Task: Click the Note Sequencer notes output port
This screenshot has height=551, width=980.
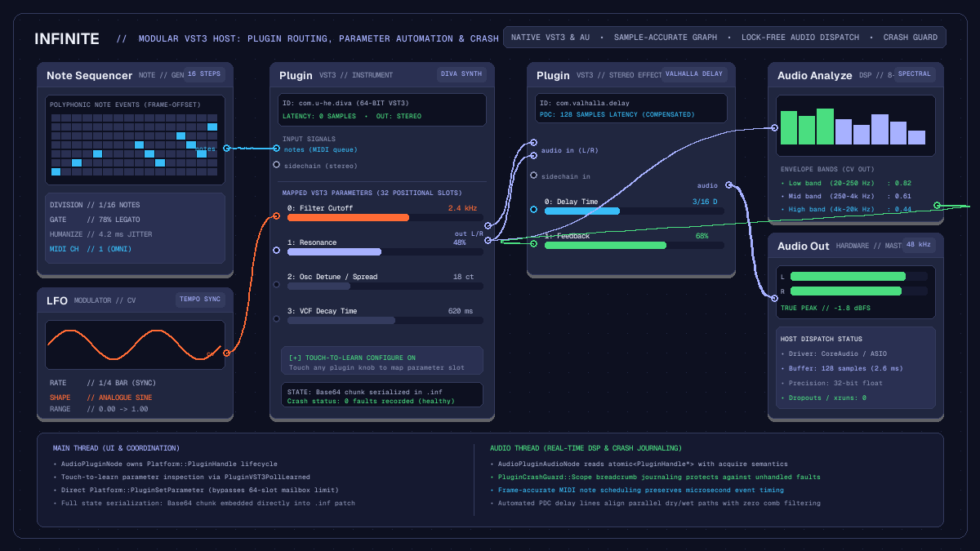Action: tap(226, 149)
